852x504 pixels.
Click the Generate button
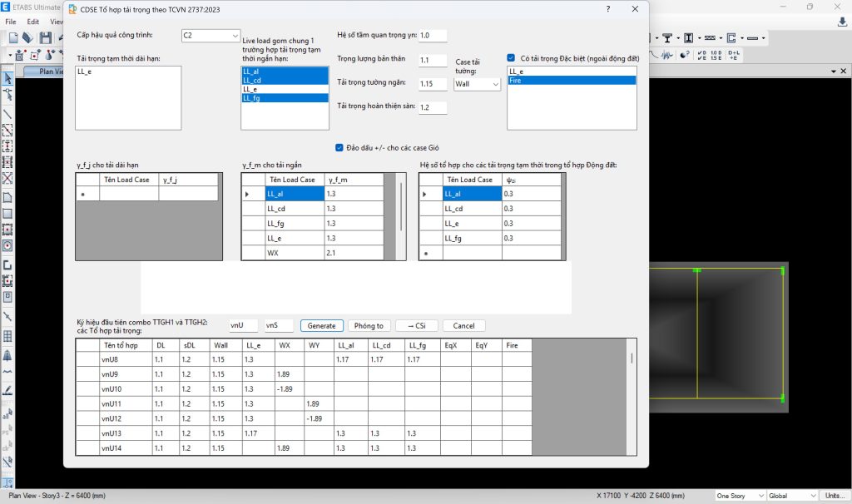(x=322, y=326)
